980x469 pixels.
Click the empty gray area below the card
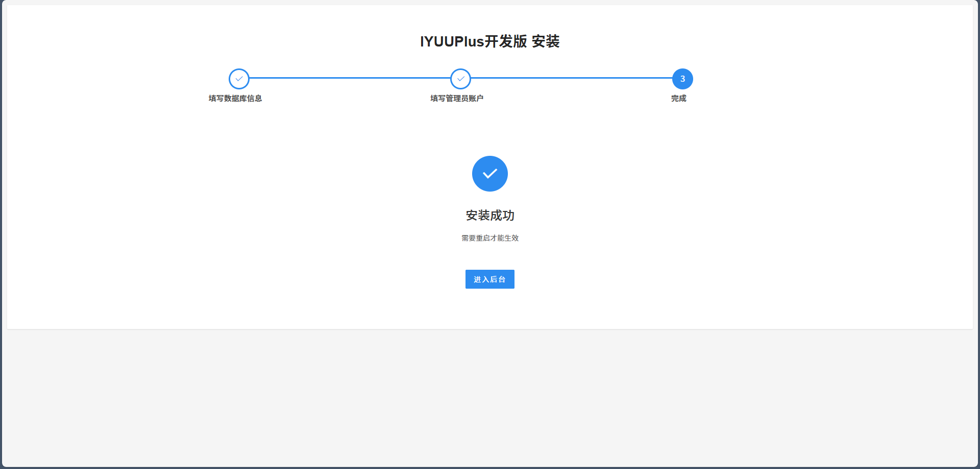click(x=490, y=398)
